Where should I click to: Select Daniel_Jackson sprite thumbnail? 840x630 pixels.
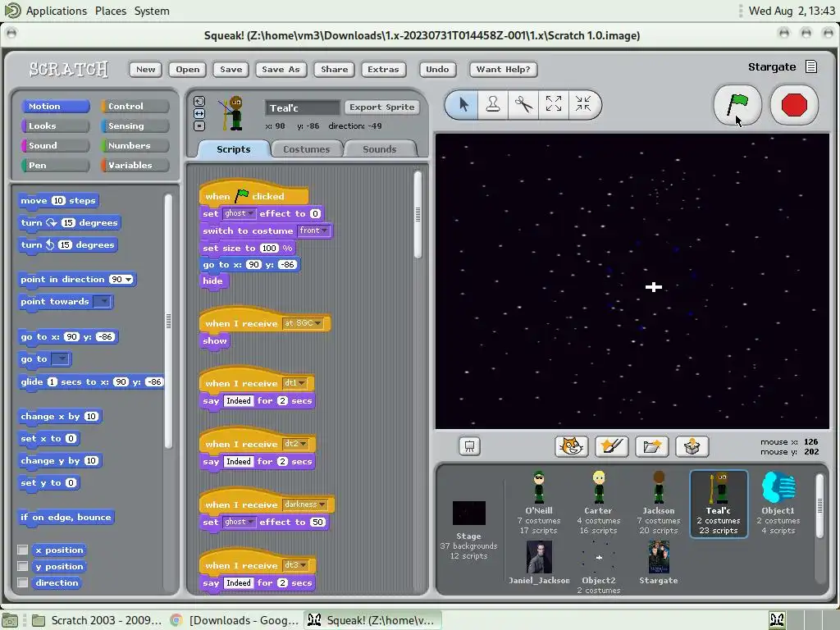[x=539, y=563]
